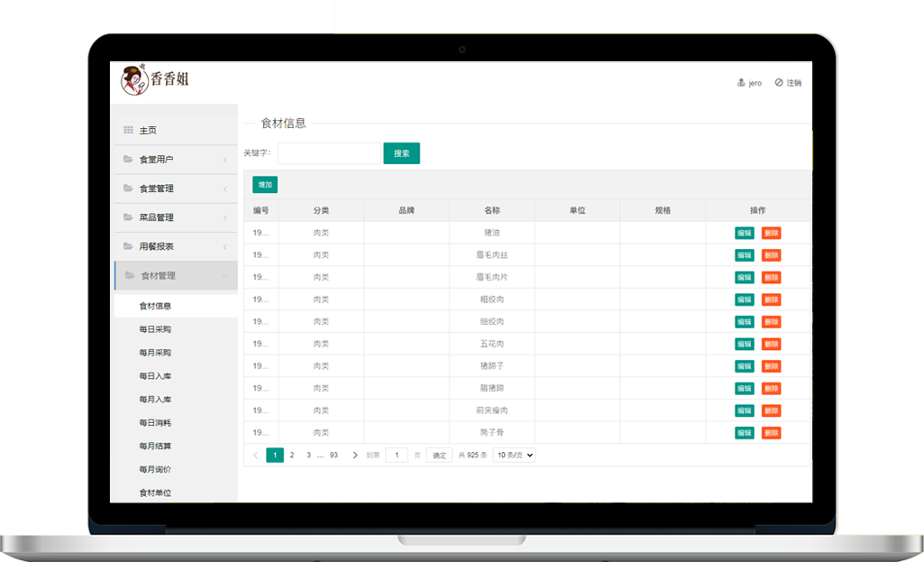Click the folder icon beside 食堂用户

click(x=128, y=160)
